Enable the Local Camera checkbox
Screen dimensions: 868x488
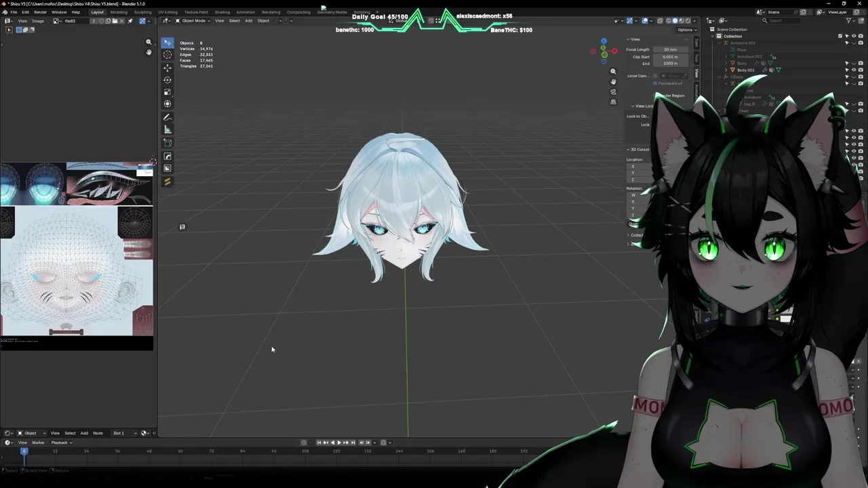tap(655, 76)
